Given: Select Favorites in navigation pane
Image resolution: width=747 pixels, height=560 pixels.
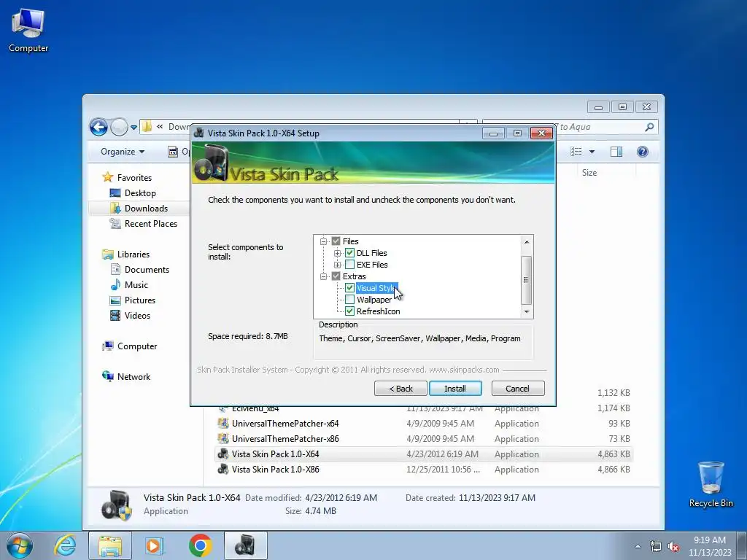Looking at the screenshot, I should point(134,178).
